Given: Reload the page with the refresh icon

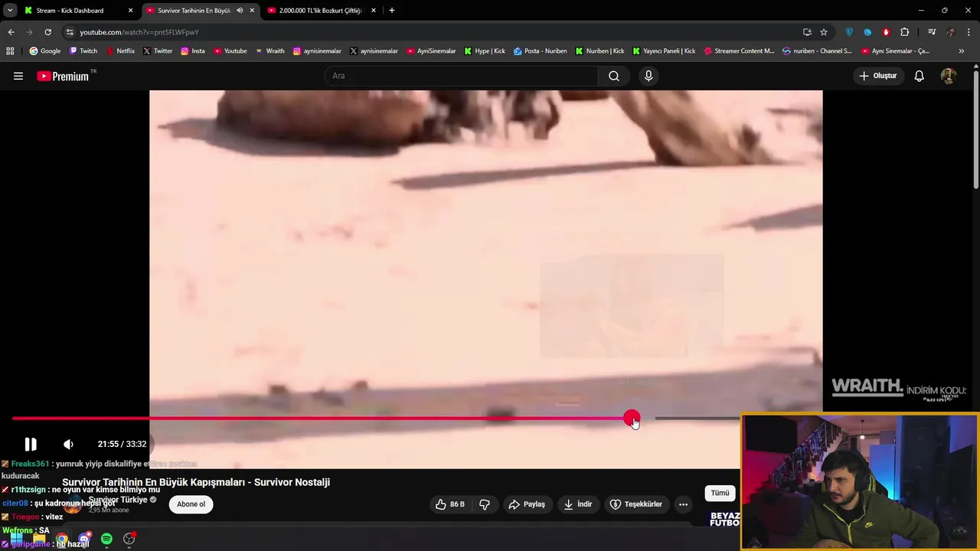Looking at the screenshot, I should (x=47, y=32).
